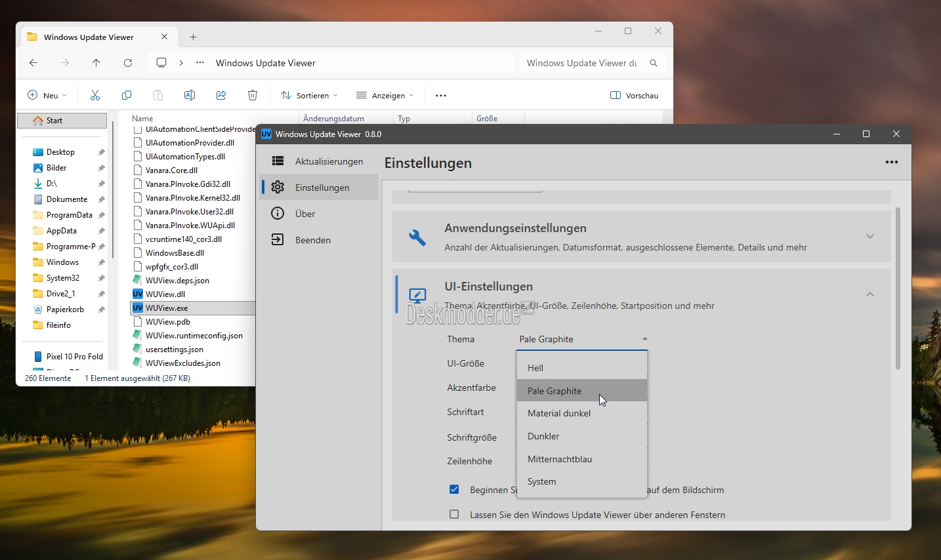Choose Material dunkel theme
This screenshot has height=560, width=941.
click(582, 413)
